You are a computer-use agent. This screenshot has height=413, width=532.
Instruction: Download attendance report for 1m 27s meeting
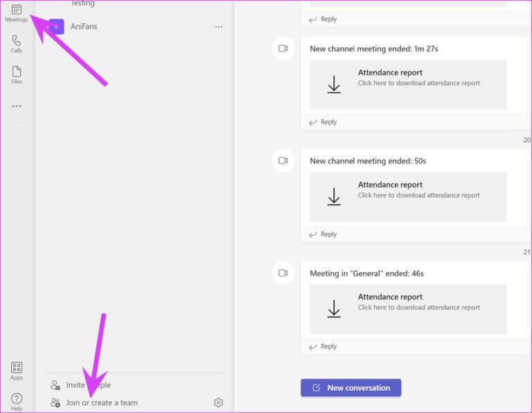[x=334, y=85]
